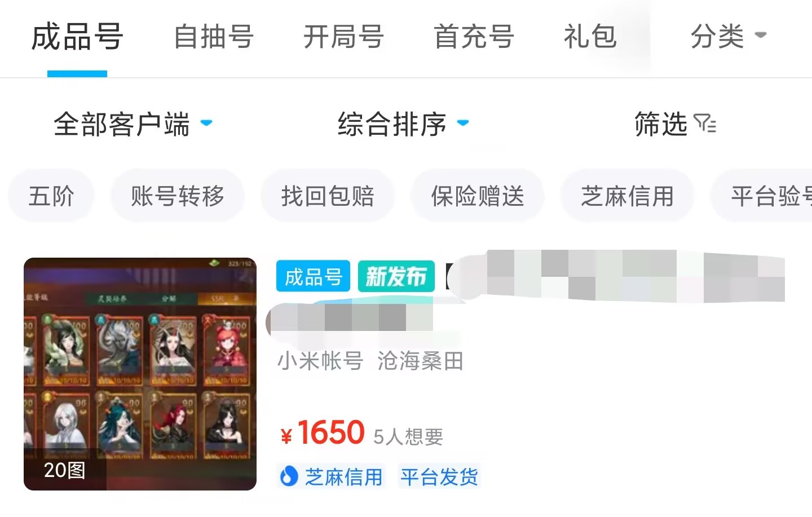Open the 自抽号 tab
This screenshot has height=517, width=812.
(x=213, y=37)
